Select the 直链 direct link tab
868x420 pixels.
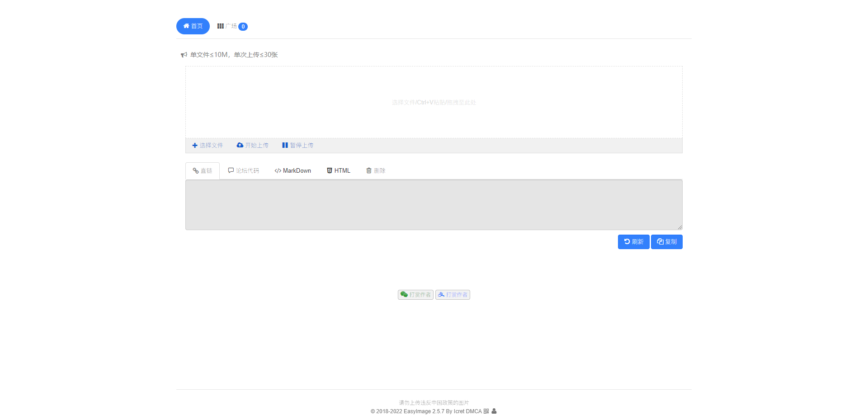203,171
